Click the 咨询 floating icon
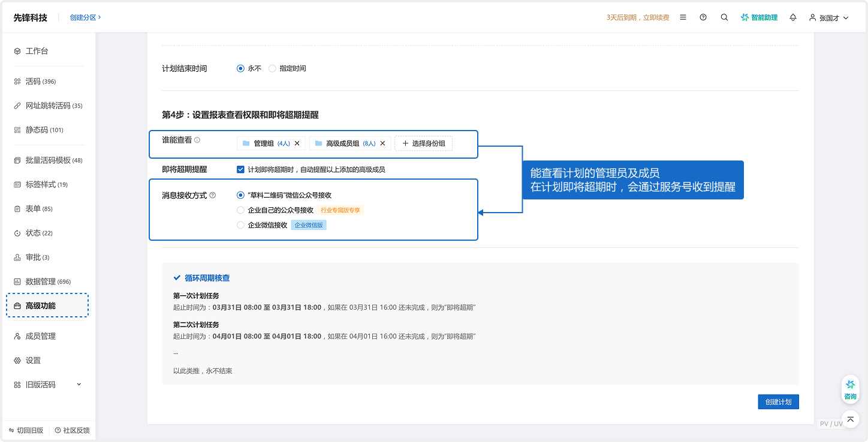The height and width of the screenshot is (442, 868). click(x=850, y=389)
